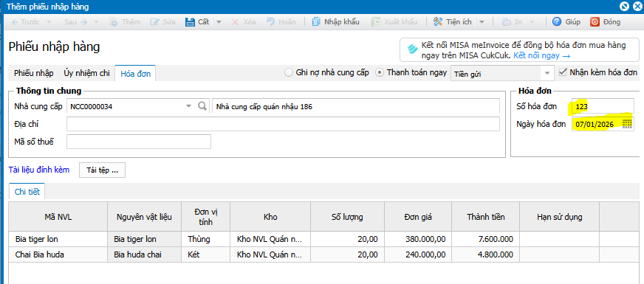
Task: Click the Sửa edit pencil icon
Action: [155, 22]
